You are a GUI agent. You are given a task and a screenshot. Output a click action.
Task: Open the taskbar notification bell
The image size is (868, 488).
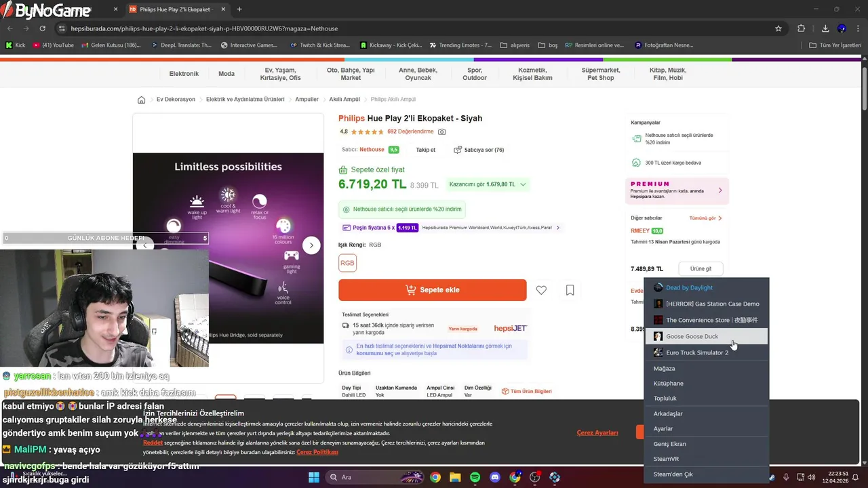[x=856, y=477]
